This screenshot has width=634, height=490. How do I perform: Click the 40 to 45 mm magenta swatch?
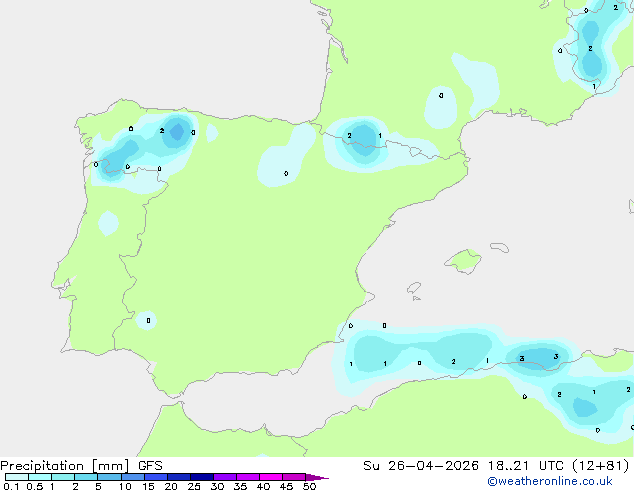[x=271, y=477]
